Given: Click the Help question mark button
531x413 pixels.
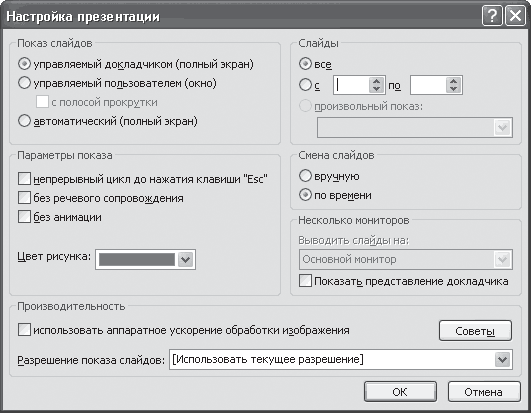Looking at the screenshot, I should coord(492,16).
